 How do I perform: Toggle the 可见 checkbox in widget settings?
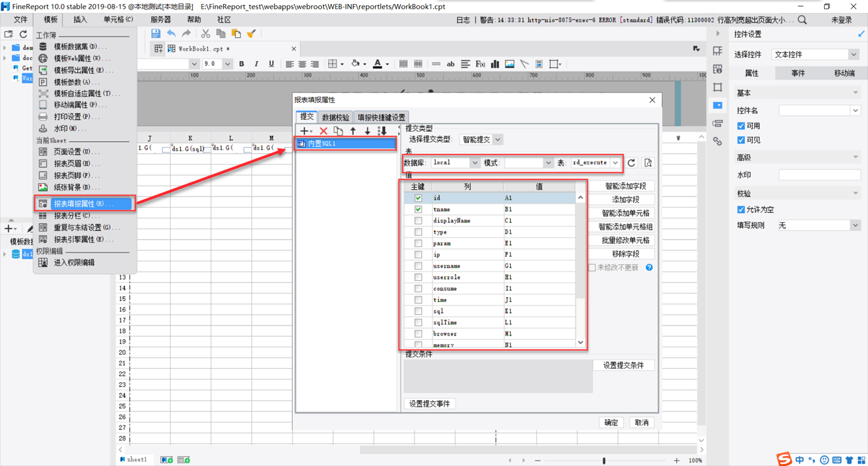tap(741, 140)
